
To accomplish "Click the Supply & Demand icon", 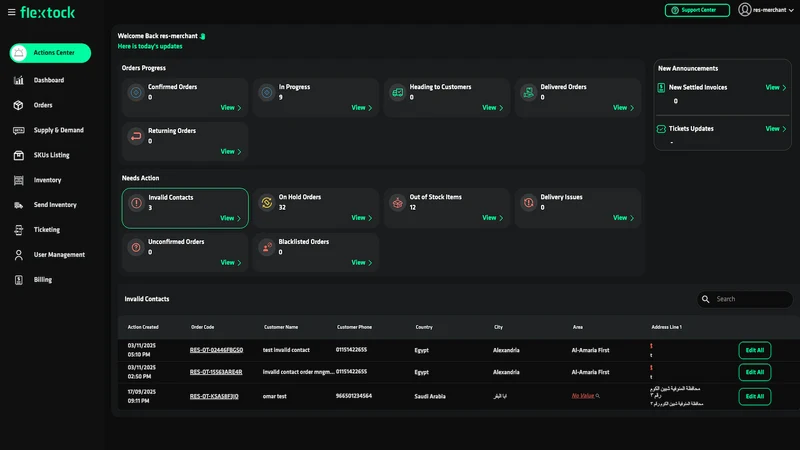I will coord(18,130).
